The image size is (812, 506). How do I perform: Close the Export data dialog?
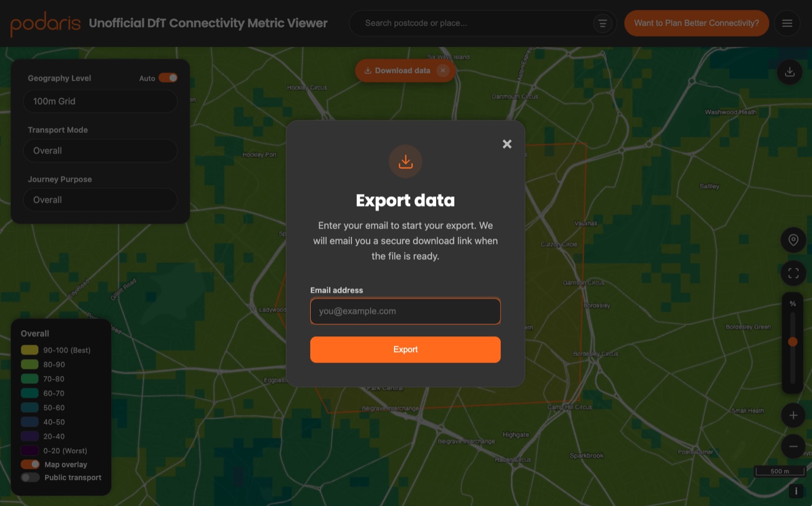[507, 144]
